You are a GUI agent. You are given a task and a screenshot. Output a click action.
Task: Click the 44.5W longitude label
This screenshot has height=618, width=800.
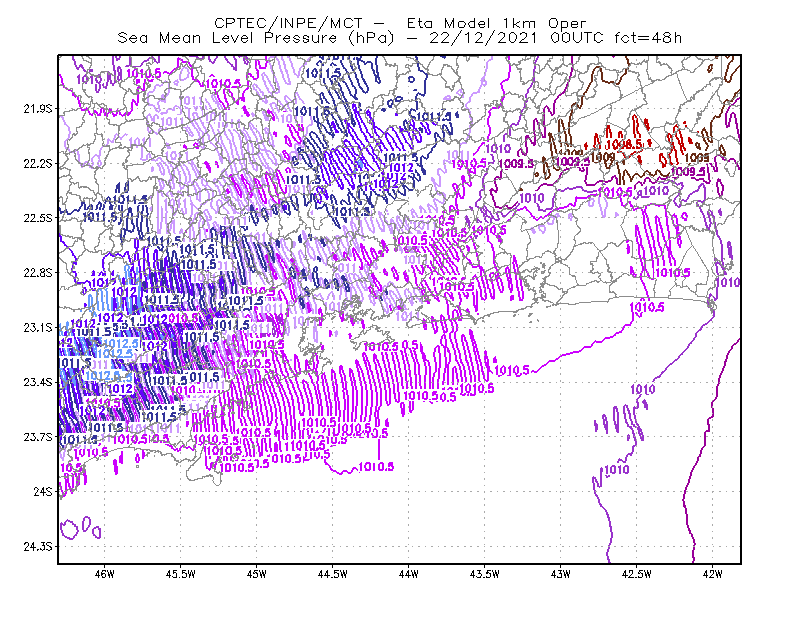[x=332, y=574]
